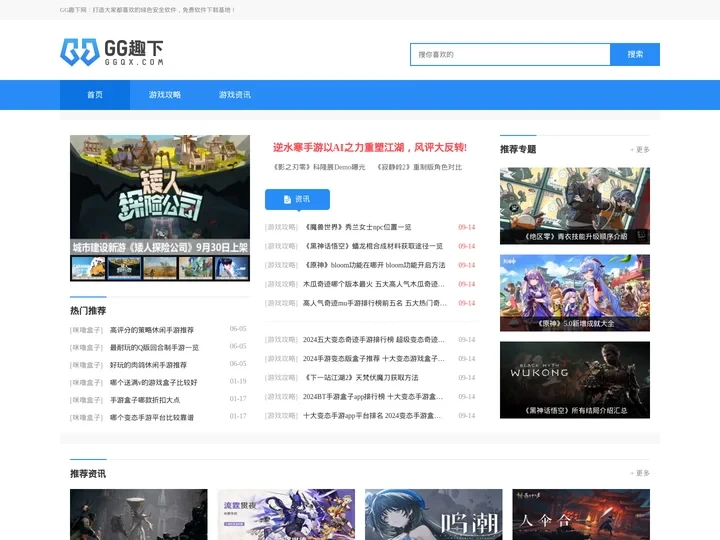The height and width of the screenshot is (540, 720).
Task: Open 《黑神话悟空》所有结局介绍汇总 topic card
Action: tap(575, 380)
